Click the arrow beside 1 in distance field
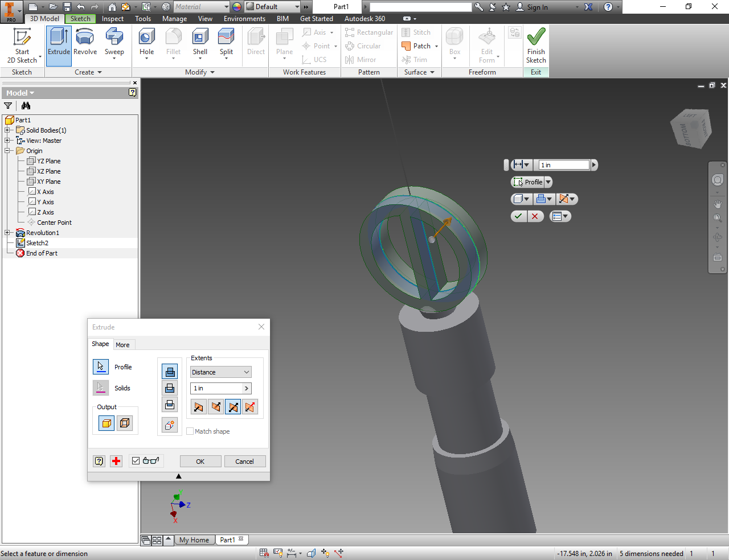Image resolution: width=729 pixels, height=560 pixels. (247, 388)
